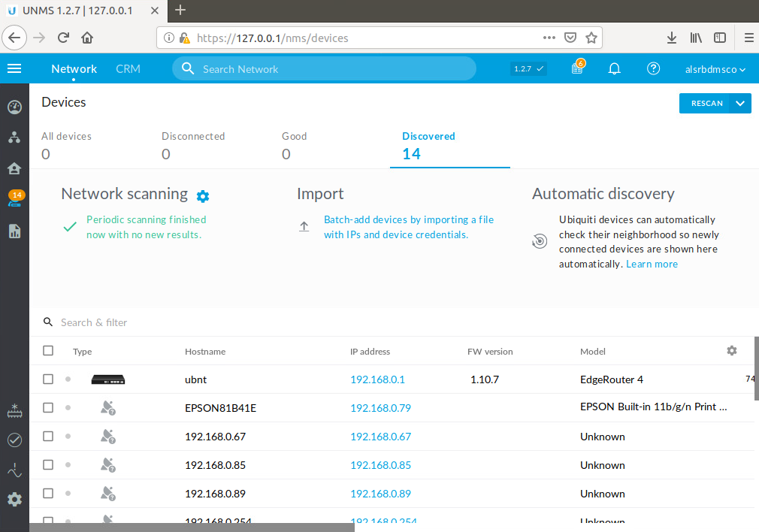Switch to the CRM section

click(x=128, y=68)
